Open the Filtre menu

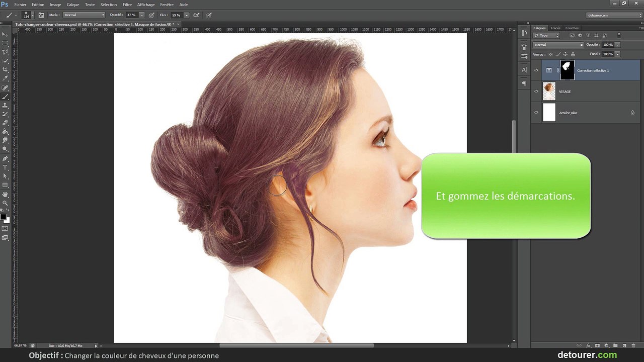[127, 5]
